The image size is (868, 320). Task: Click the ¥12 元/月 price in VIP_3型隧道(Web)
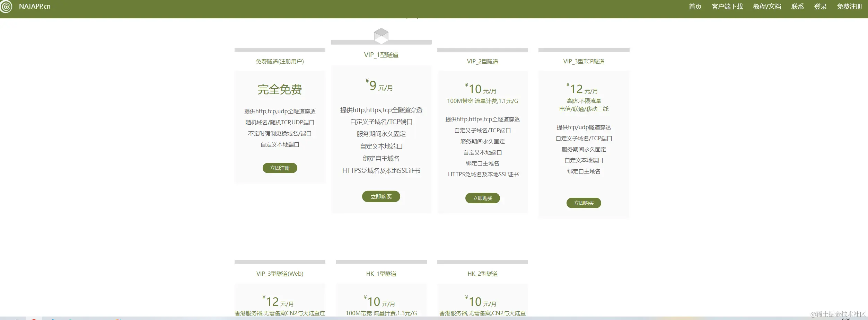(x=278, y=301)
